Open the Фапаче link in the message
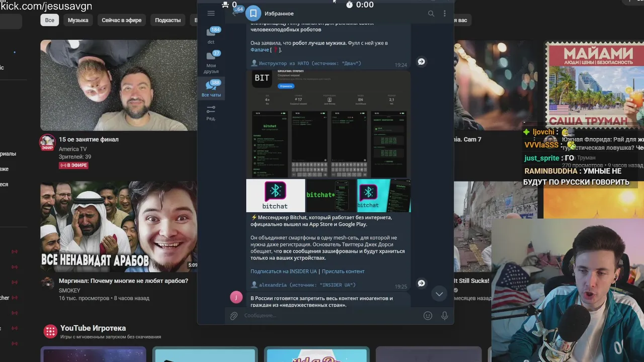This screenshot has width=644, height=362. (260, 50)
